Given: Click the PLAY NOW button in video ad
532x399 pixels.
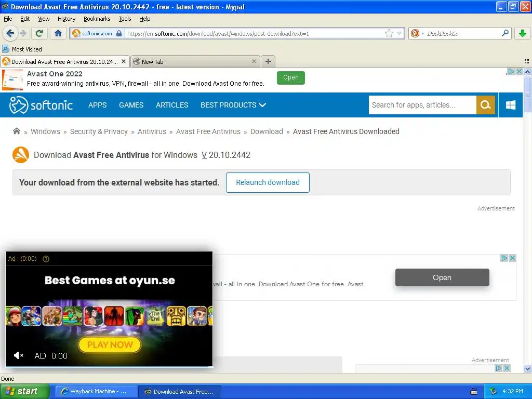Looking at the screenshot, I should (110, 345).
